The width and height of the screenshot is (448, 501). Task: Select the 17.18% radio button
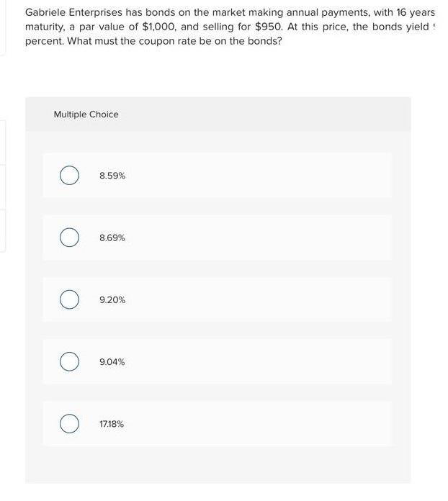coord(69,424)
